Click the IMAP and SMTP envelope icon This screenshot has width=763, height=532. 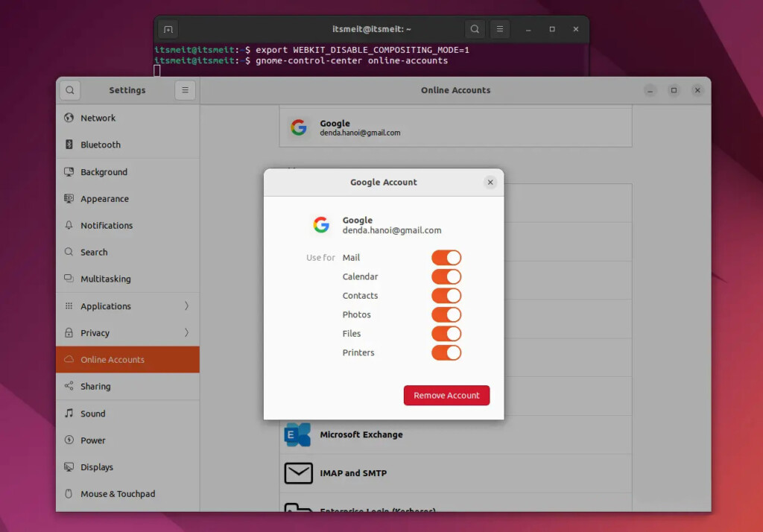[x=298, y=473]
